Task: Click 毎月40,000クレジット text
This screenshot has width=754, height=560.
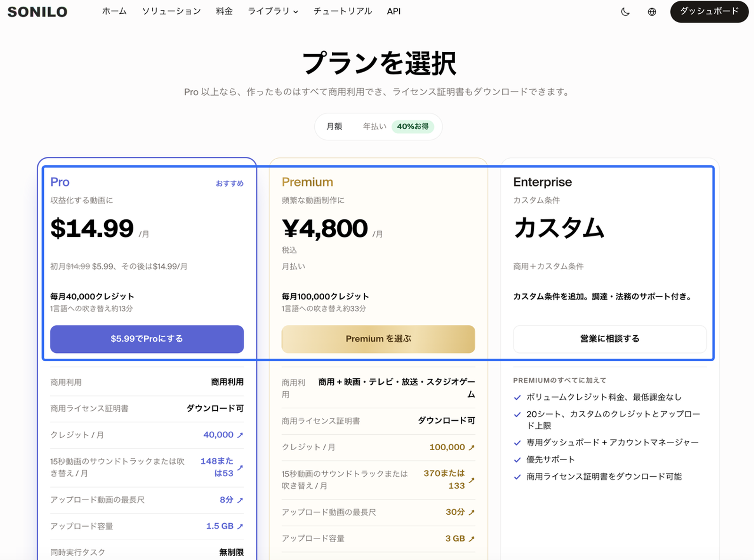Action: (x=92, y=296)
